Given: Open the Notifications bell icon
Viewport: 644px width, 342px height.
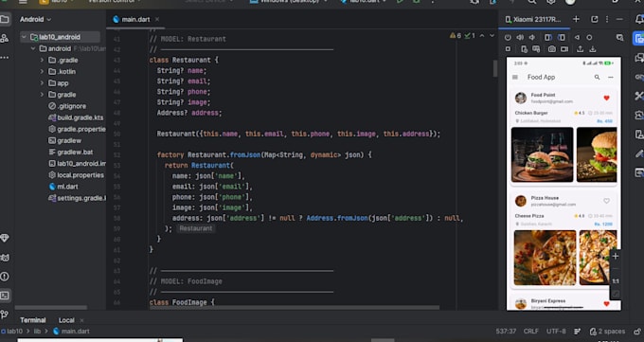Looking at the screenshot, I should pos(639,19).
